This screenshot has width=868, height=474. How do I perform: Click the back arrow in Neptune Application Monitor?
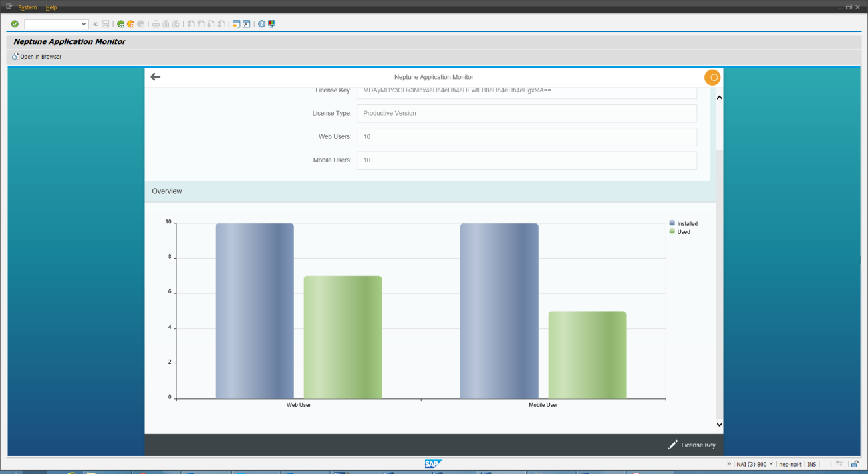coord(155,76)
